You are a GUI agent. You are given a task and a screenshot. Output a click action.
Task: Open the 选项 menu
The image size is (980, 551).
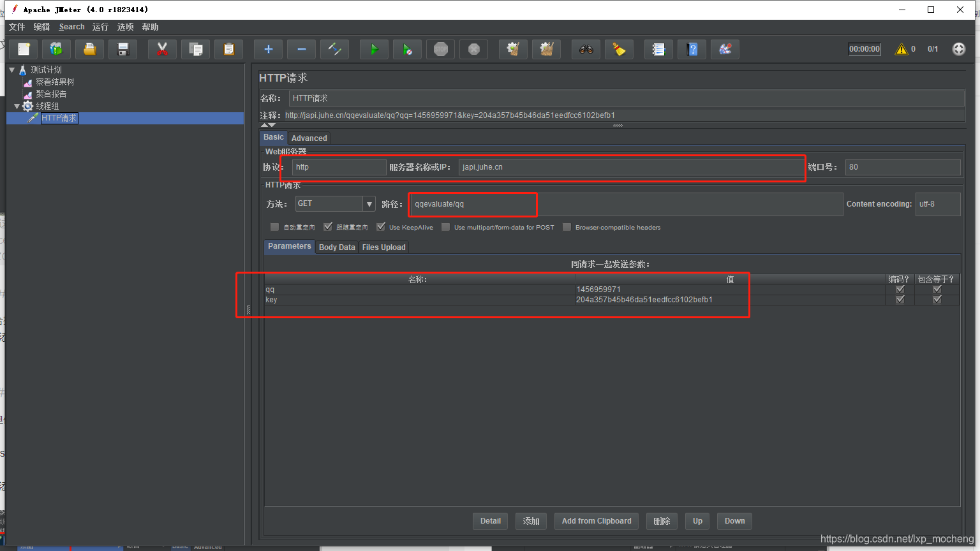click(126, 27)
